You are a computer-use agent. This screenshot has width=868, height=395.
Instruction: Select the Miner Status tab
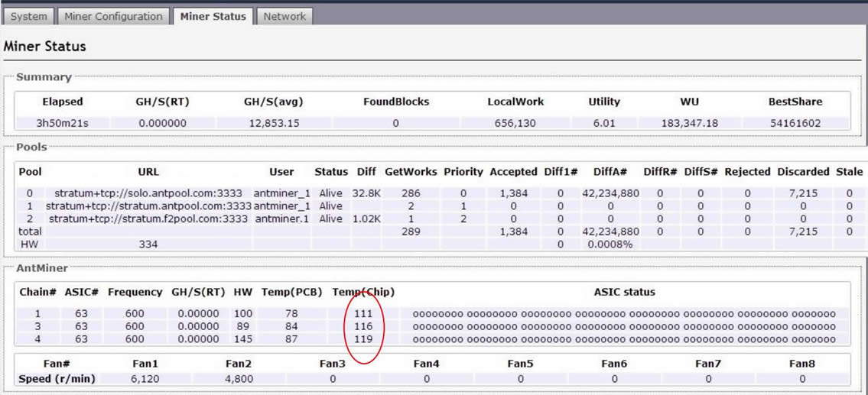point(213,16)
